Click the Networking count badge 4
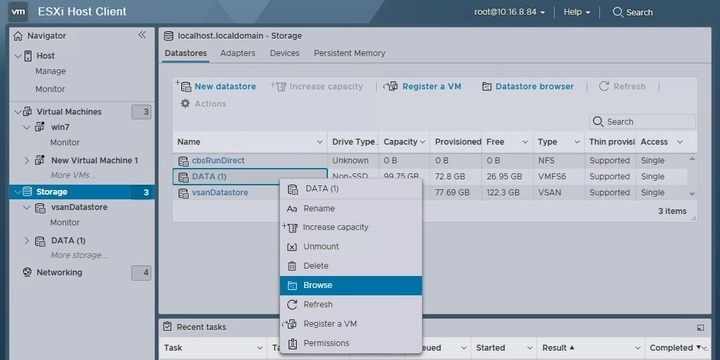Screen dimensions: 720x360 pos(141,273)
